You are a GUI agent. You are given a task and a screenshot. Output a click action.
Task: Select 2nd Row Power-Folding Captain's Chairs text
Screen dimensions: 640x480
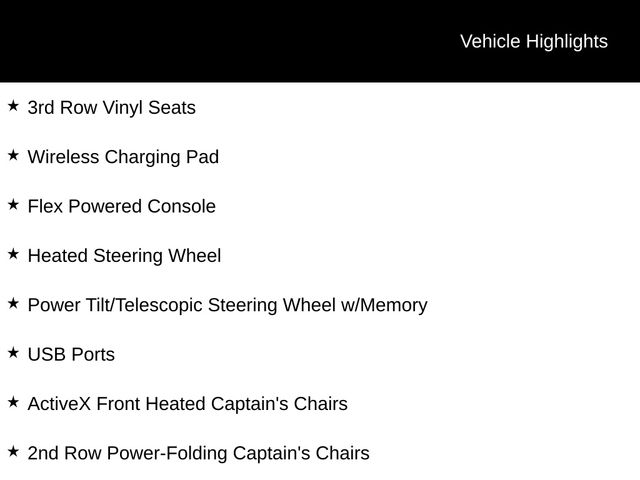tap(198, 454)
